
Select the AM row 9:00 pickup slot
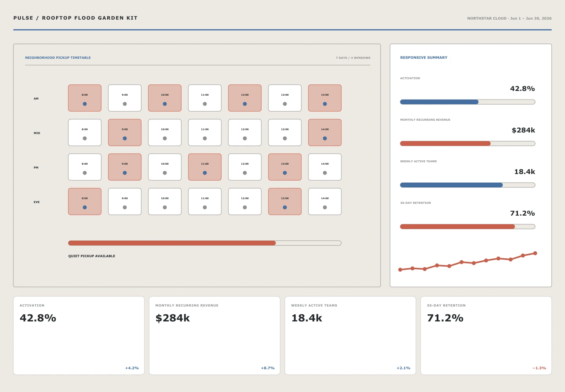point(125,98)
